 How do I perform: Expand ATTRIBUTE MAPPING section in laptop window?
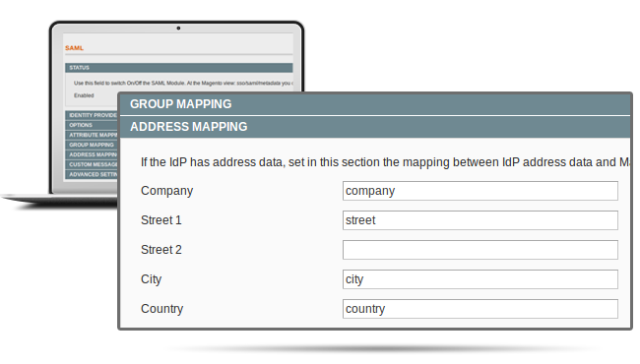(92, 135)
